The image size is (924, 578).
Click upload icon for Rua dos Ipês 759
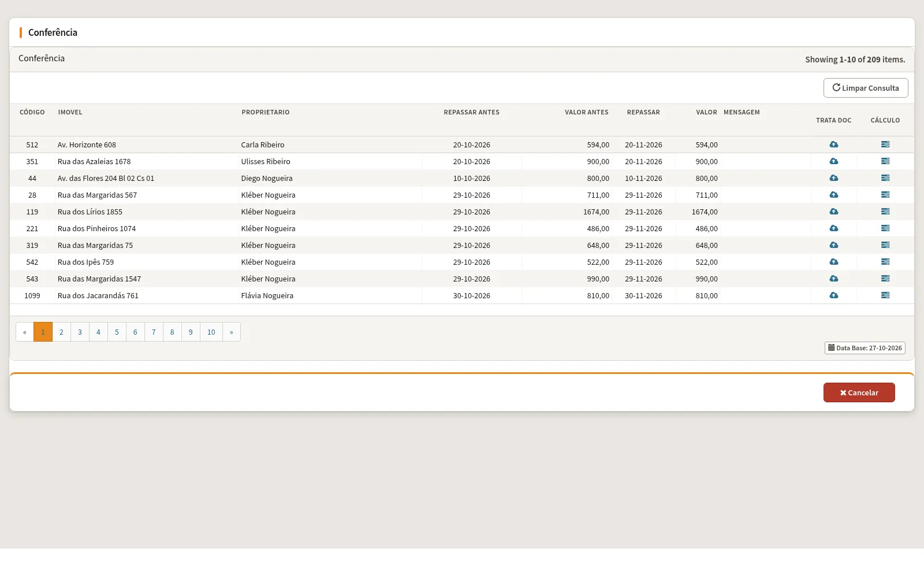pos(834,262)
